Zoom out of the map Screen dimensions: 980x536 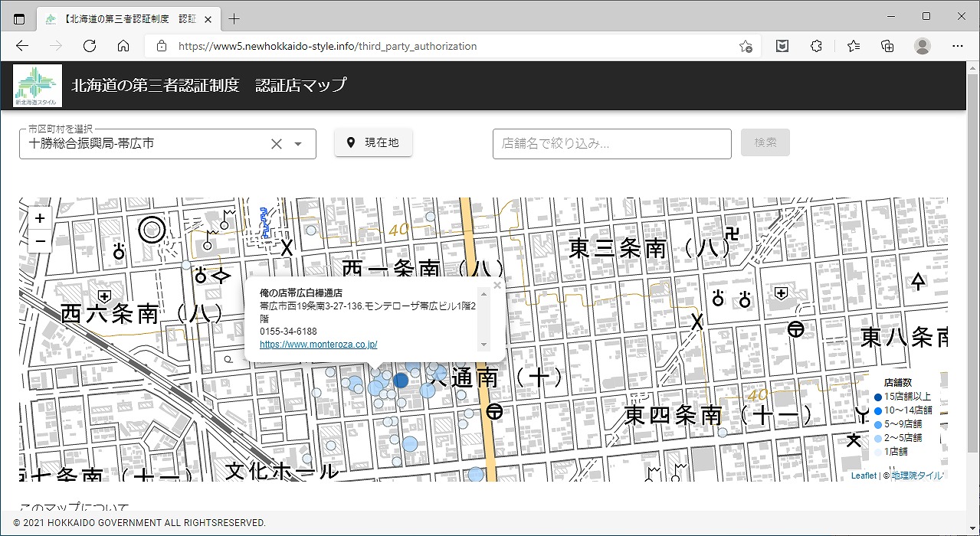(40, 241)
